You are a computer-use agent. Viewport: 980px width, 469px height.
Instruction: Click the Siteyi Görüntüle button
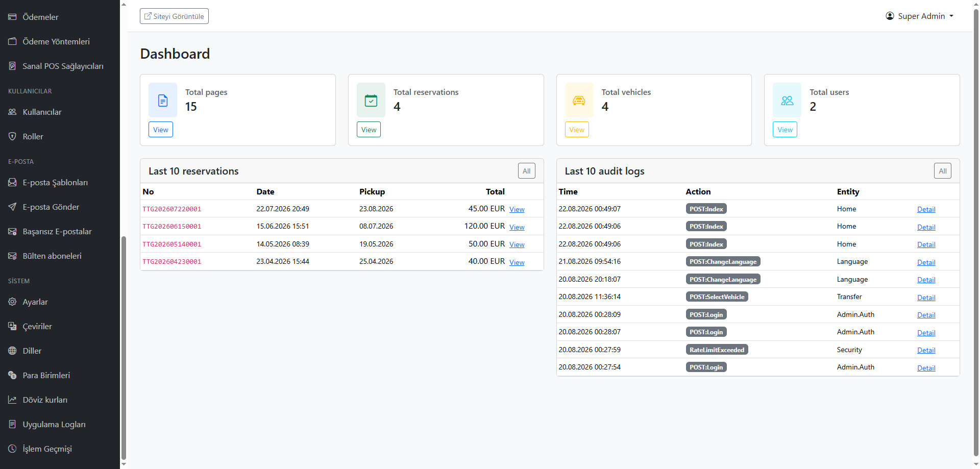point(174,16)
